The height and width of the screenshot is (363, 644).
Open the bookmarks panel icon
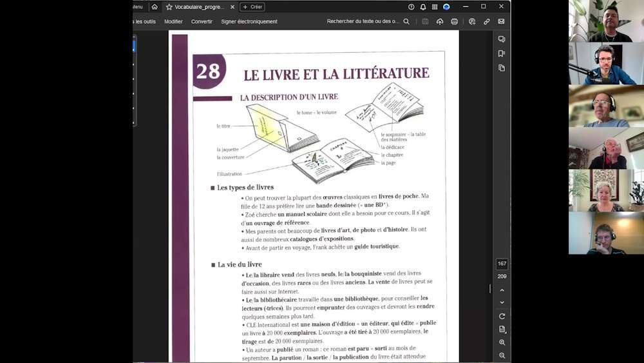[x=502, y=54]
